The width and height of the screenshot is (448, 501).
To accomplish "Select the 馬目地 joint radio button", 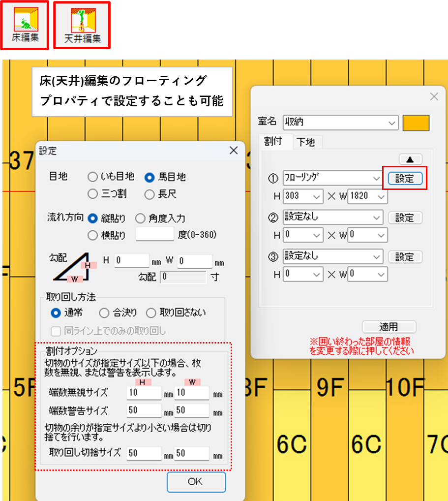I will coord(150,177).
